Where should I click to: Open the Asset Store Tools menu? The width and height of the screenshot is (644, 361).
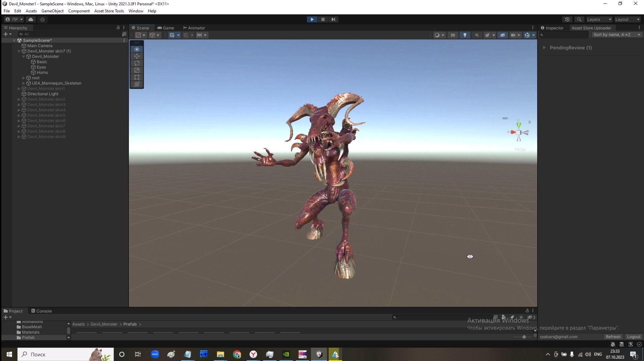[109, 11]
